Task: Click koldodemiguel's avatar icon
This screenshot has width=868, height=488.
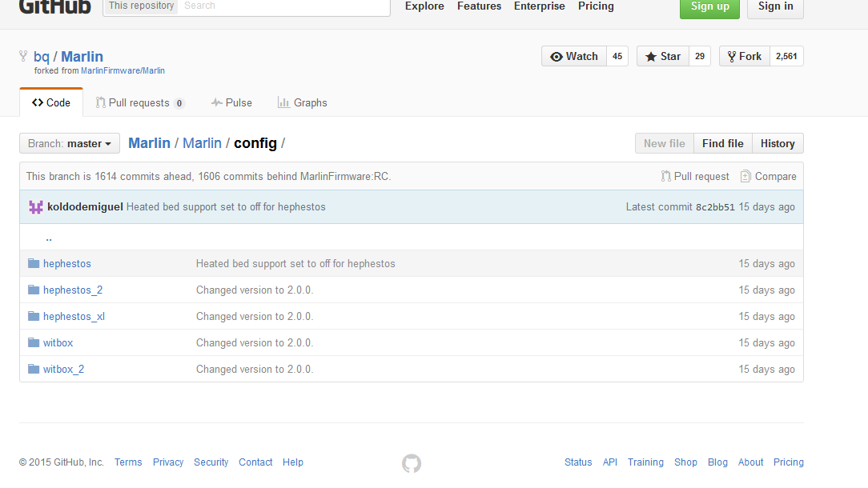Action: coord(36,207)
